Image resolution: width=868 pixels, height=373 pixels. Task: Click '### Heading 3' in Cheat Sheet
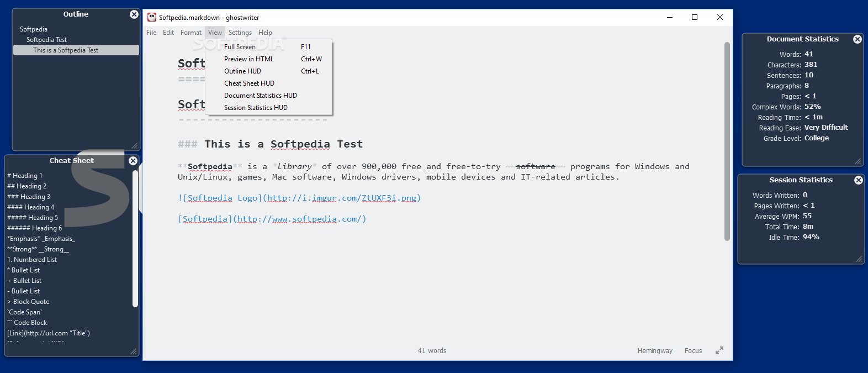[x=29, y=197]
